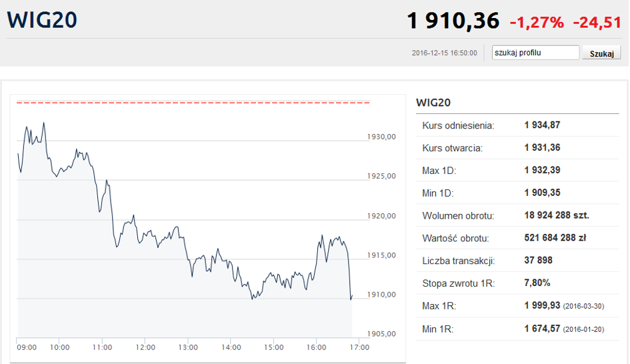Click the Max 1R date 2016-03-30
Screen dimensions: 630x364
[583, 306]
